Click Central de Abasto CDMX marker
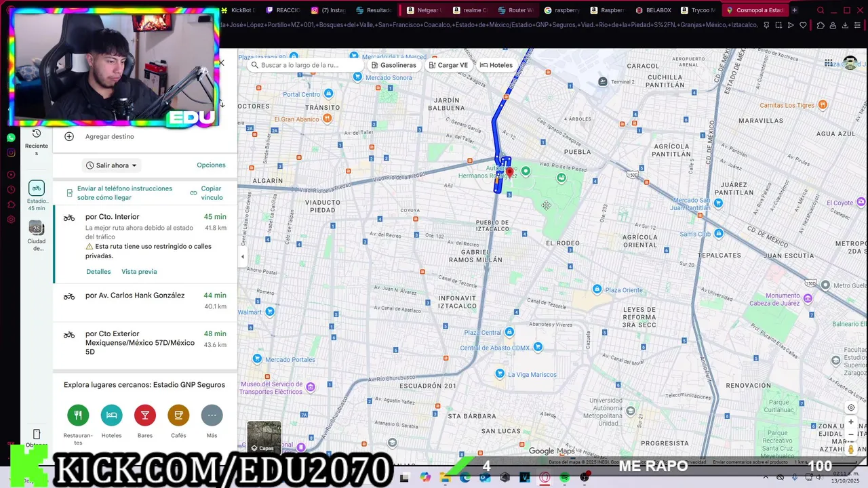868x488 pixels. (x=538, y=347)
